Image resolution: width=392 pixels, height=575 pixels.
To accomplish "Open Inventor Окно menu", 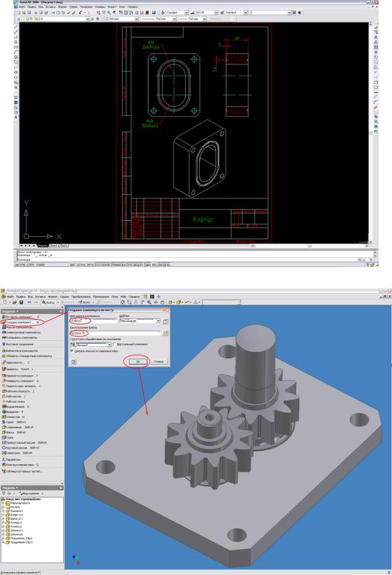I will pos(115,297).
